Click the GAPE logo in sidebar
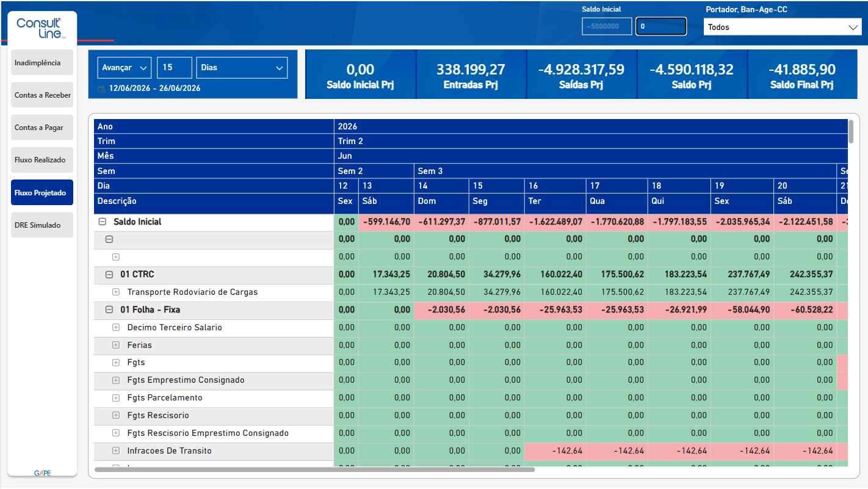The image size is (868, 489). click(42, 473)
